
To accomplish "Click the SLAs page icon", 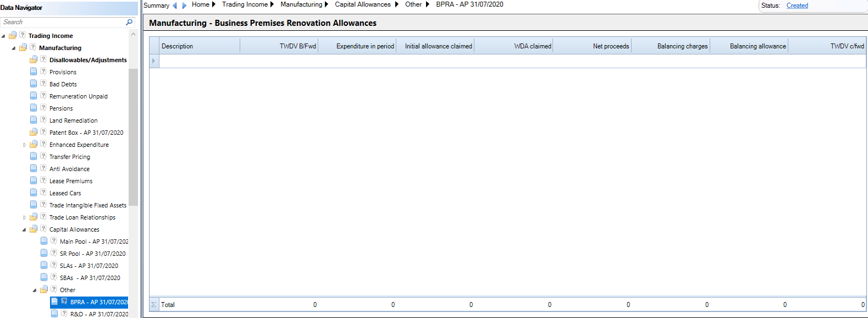I will 44,265.
